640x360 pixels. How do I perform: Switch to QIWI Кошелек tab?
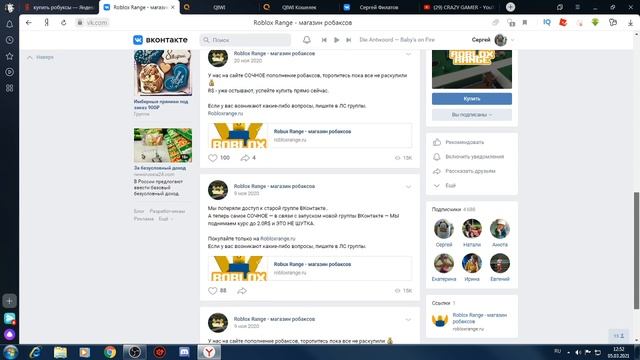point(299,7)
